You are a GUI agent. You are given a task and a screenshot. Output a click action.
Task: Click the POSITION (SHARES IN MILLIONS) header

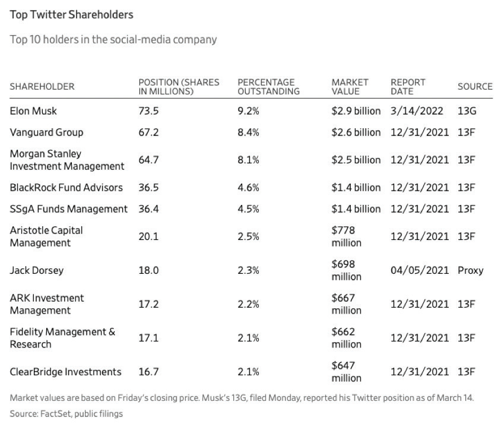pos(179,87)
